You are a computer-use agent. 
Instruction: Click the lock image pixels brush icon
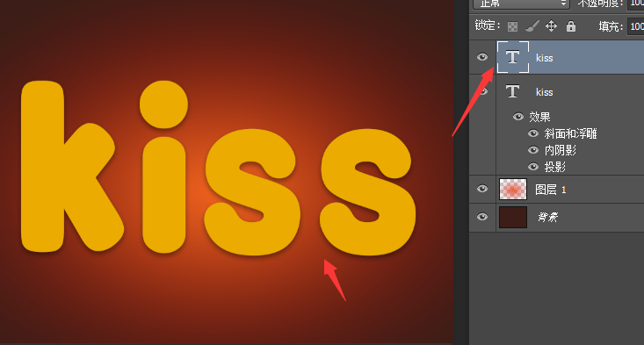click(532, 26)
